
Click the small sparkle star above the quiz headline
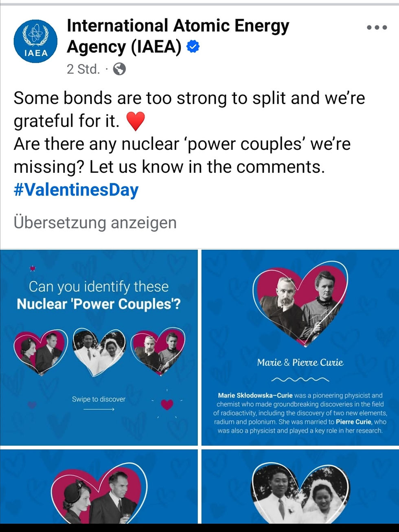(33, 268)
